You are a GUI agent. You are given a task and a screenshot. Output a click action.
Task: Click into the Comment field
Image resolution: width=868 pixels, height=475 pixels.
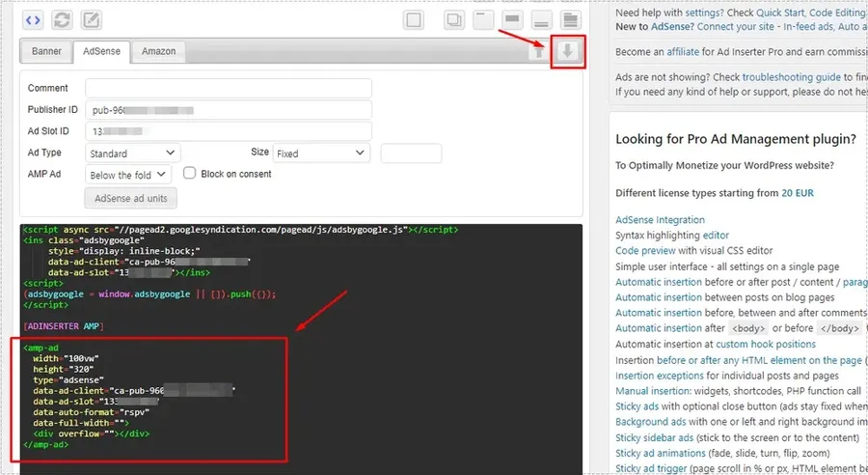coord(228,88)
